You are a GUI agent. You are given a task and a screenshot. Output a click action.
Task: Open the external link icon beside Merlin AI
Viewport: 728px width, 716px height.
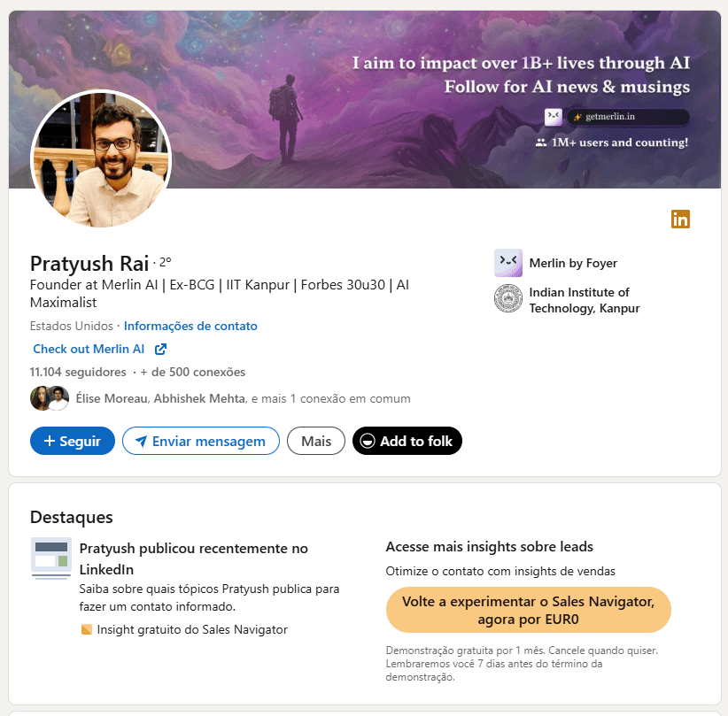160,349
